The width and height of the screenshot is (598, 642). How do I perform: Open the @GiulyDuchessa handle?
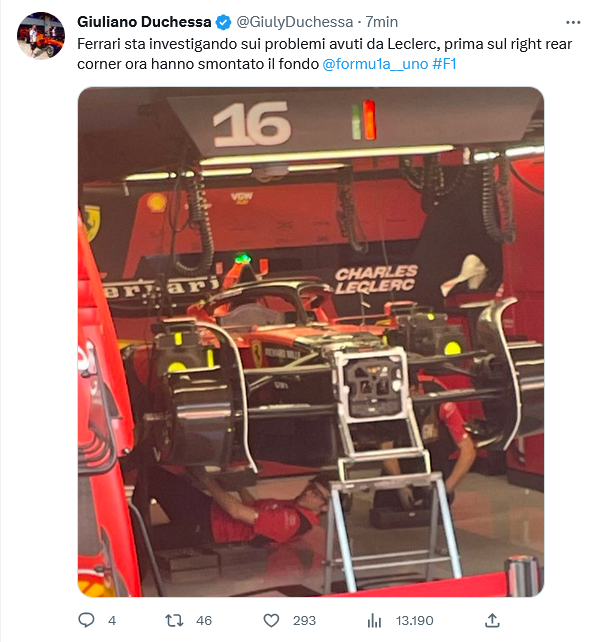point(295,22)
